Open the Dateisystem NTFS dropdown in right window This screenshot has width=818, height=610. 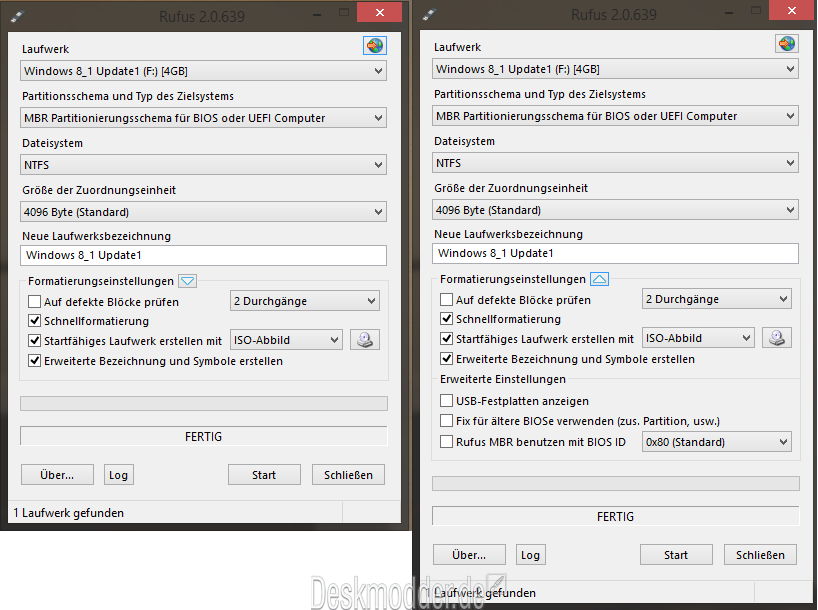(x=616, y=163)
